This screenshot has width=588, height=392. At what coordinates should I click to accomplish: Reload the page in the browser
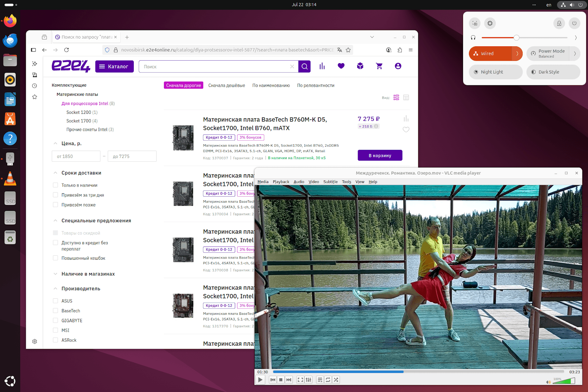point(67,50)
